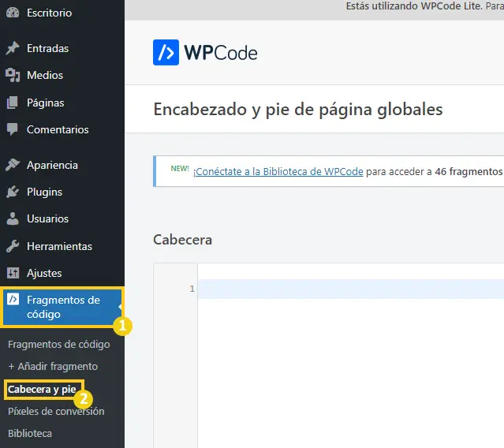504x448 pixels.
Task: Click the blue WPCode logo
Action: (166, 52)
